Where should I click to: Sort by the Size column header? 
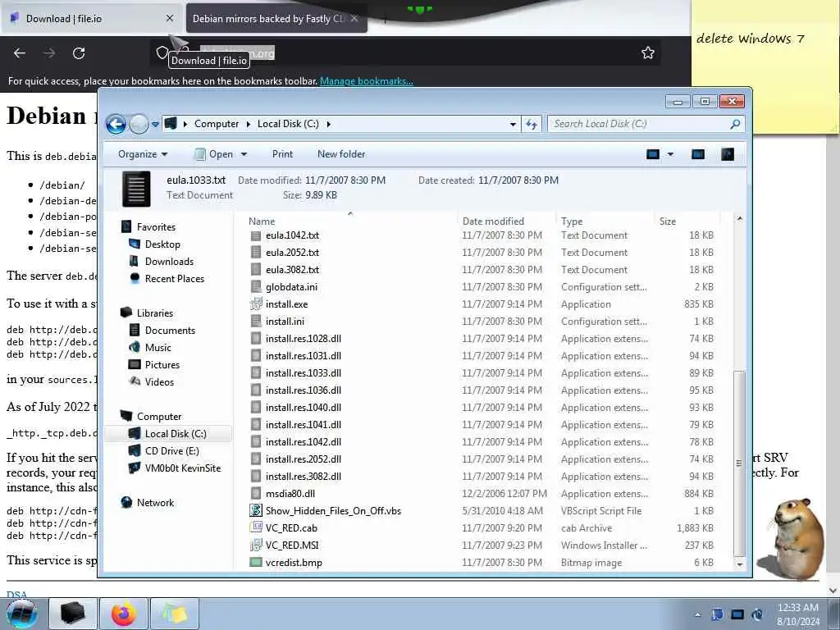[x=668, y=221]
